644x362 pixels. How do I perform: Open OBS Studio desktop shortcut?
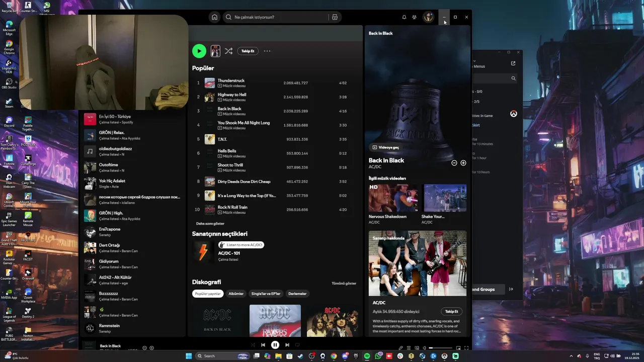pyautogui.click(x=9, y=82)
